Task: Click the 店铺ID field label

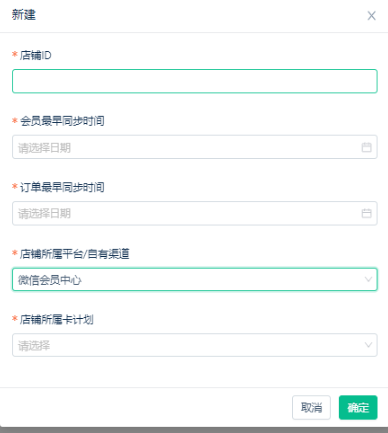Action: (36, 55)
